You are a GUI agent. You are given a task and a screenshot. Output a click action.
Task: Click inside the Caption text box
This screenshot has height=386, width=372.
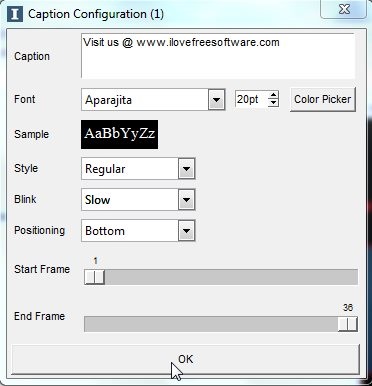tap(218, 56)
